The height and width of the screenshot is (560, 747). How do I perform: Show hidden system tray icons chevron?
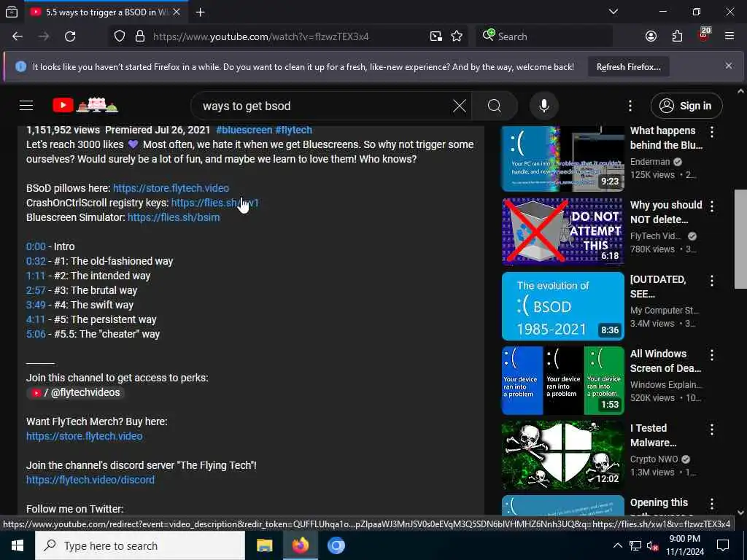click(x=617, y=545)
